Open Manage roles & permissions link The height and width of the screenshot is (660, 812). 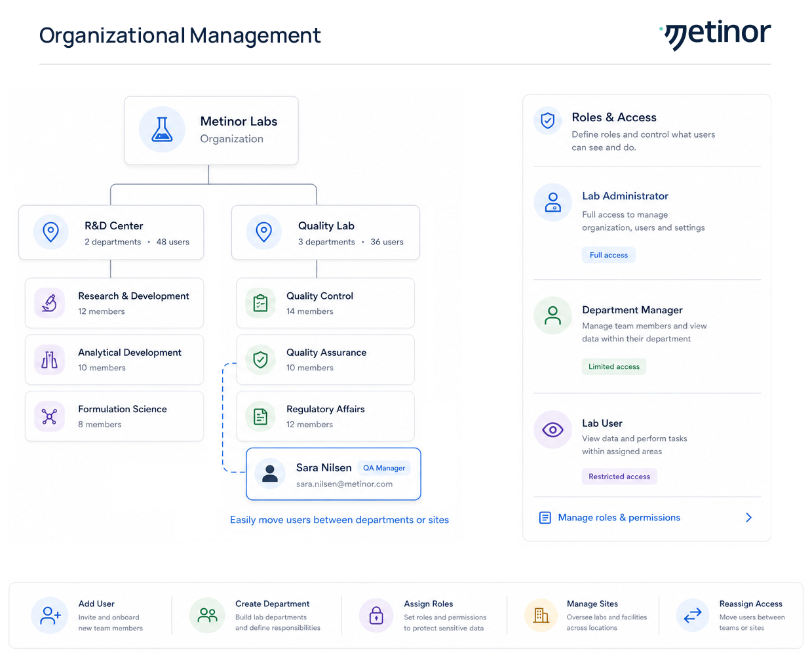619,518
